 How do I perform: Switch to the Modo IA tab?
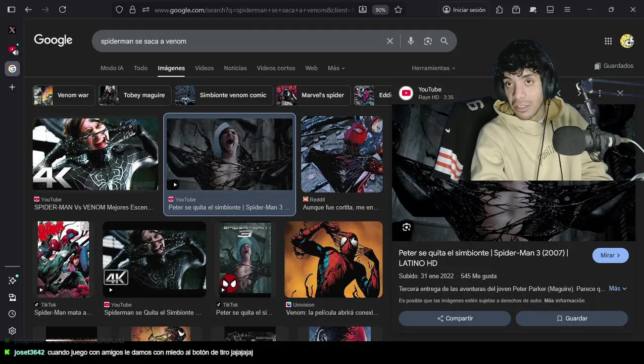112,68
